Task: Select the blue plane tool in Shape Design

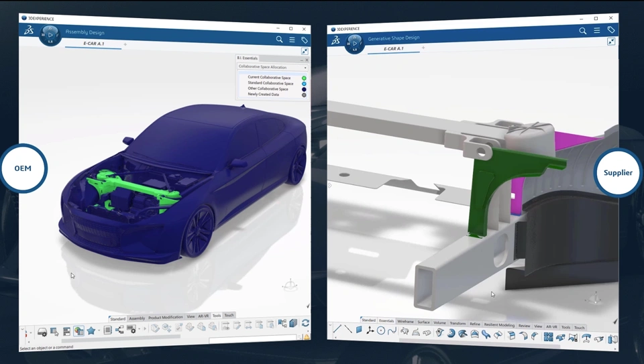Action: pos(359,330)
